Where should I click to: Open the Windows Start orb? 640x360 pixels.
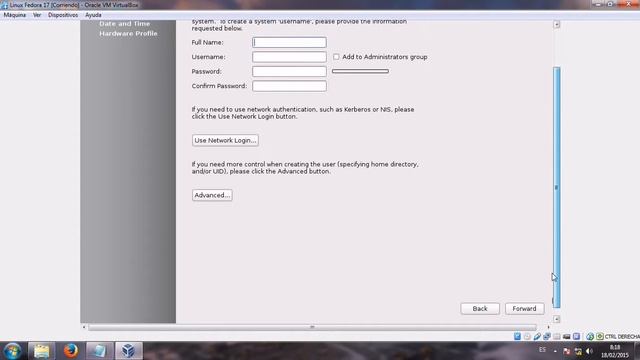(12, 351)
